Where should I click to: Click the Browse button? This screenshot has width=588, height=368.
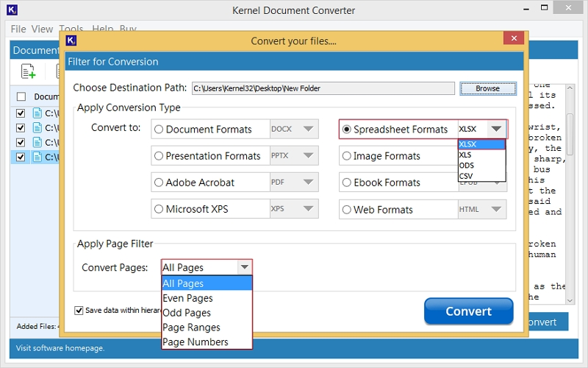coord(488,88)
